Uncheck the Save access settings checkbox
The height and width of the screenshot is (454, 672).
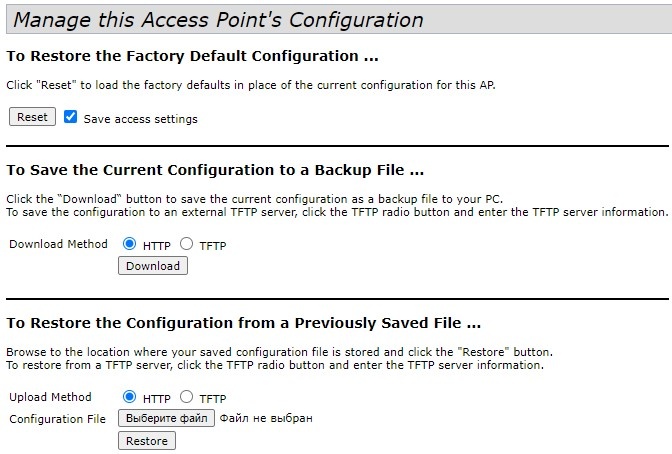[70, 117]
